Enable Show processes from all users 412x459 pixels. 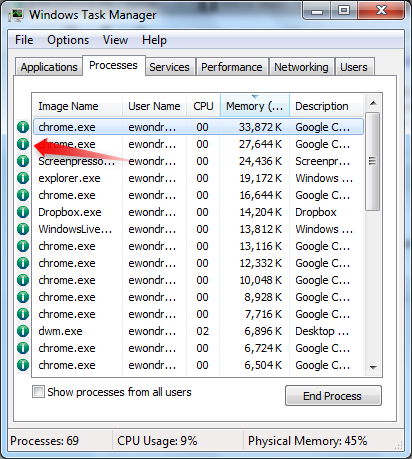pyautogui.click(x=38, y=392)
